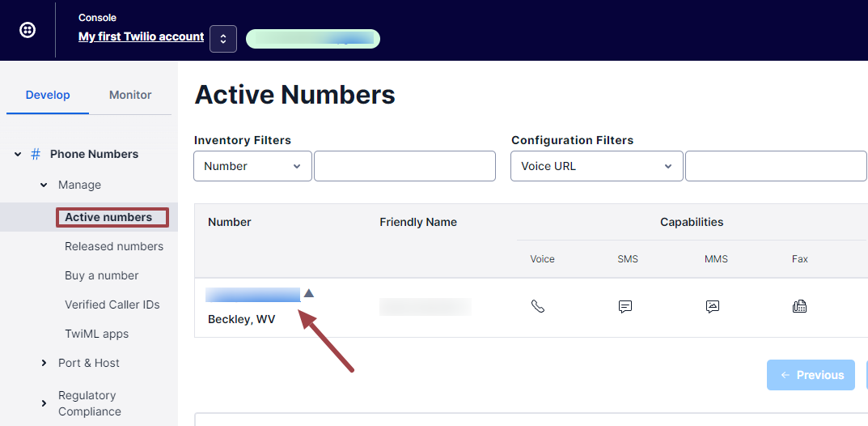Expand the Port & Host section
The image size is (868, 426).
[x=44, y=363]
